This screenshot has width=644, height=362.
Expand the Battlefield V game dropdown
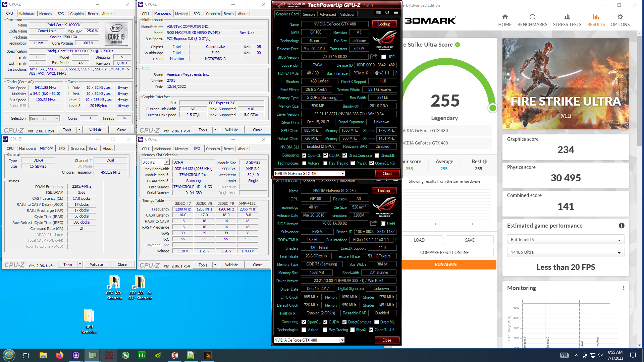click(566, 240)
